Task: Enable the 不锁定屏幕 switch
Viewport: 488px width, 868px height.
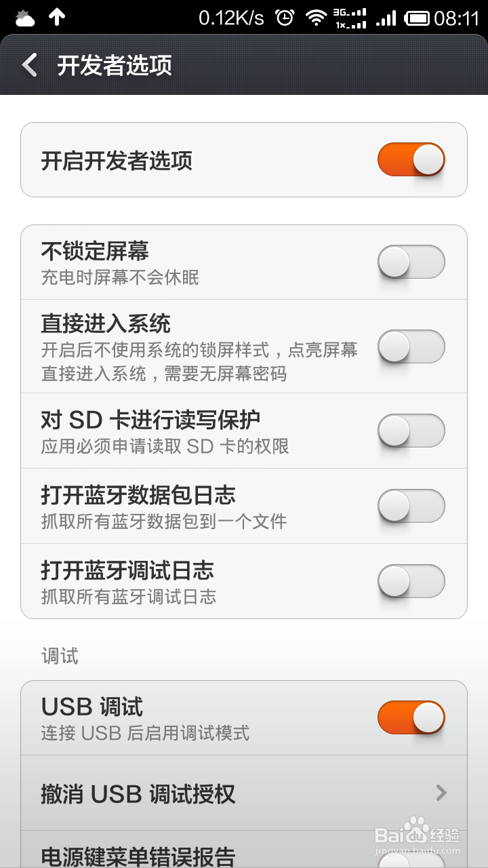Action: [x=411, y=262]
